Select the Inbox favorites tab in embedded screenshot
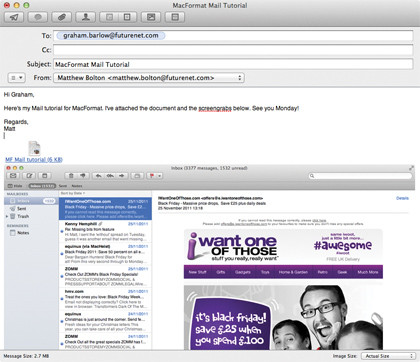This screenshot has width=420, height=362. point(42,186)
